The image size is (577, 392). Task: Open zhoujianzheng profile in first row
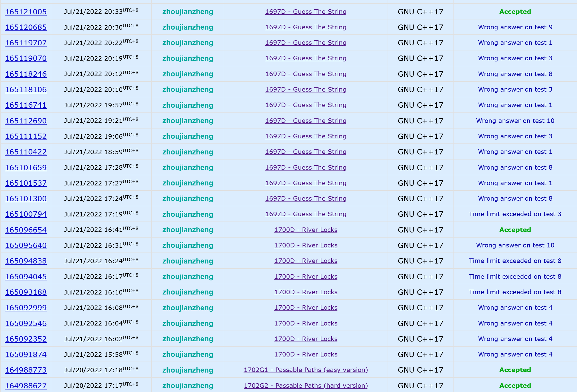[187, 12]
